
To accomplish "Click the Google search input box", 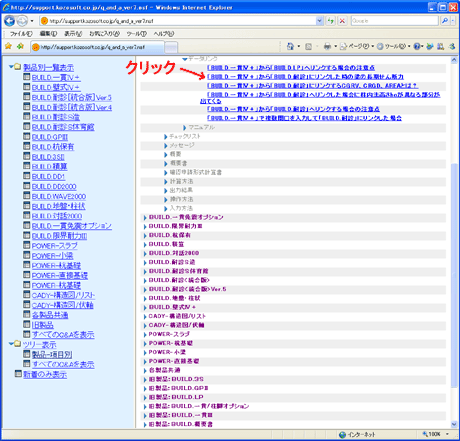I will click(395, 21).
